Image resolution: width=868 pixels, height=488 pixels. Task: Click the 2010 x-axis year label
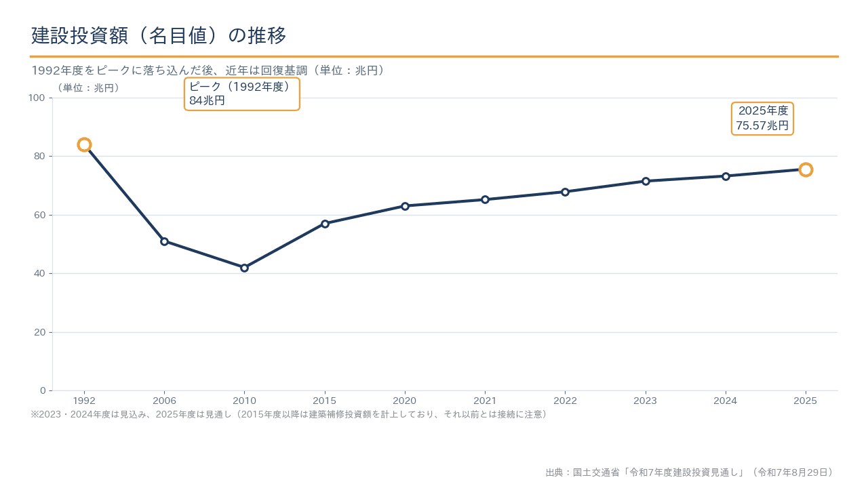pyautogui.click(x=244, y=401)
